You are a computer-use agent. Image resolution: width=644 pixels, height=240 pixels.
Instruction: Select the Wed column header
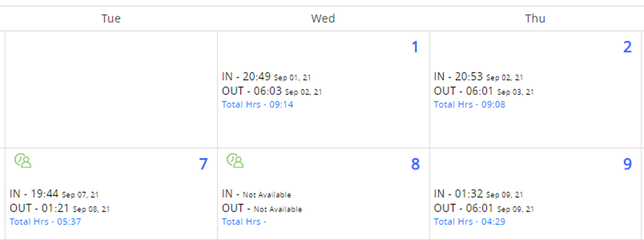323,18
